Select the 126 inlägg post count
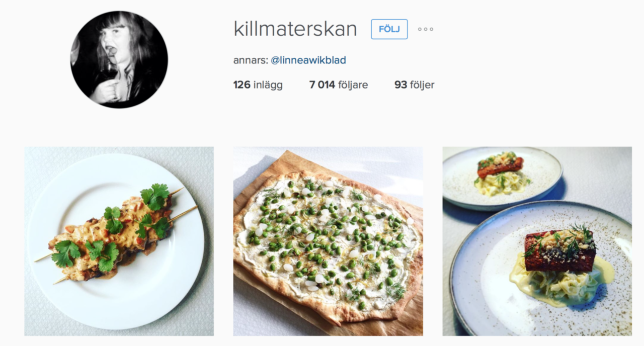 pyautogui.click(x=258, y=85)
